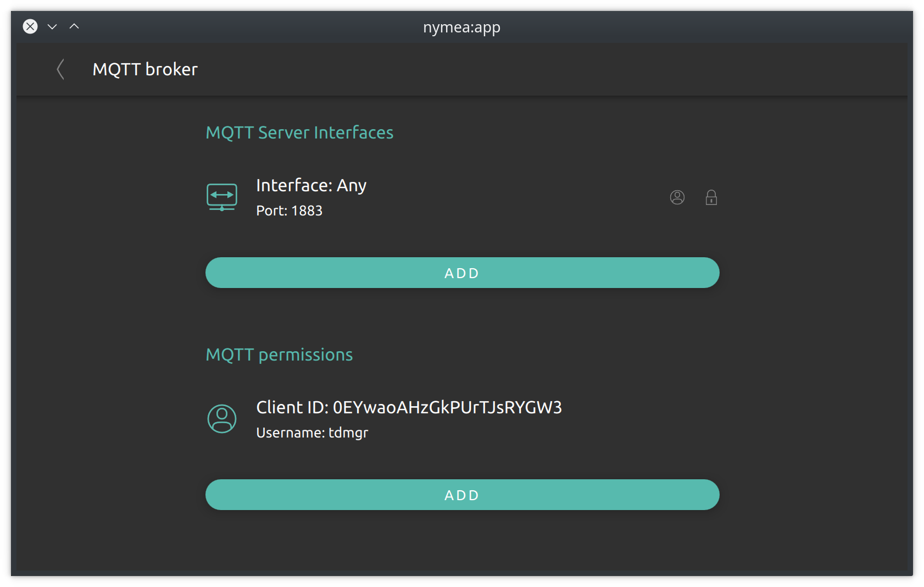924x587 pixels.
Task: Open the Any interface server configuration row
Action: 463,197
